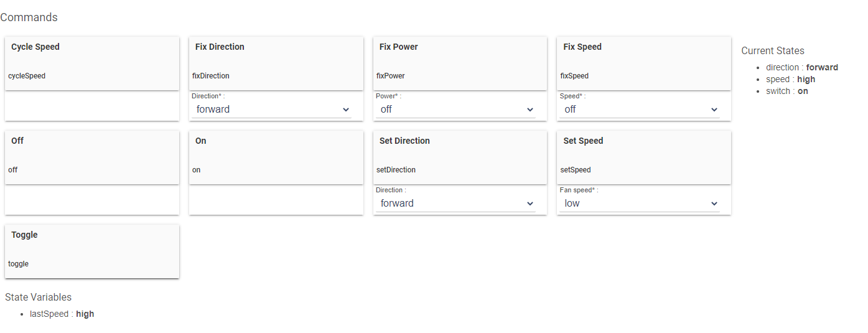The width and height of the screenshot is (868, 333).
Task: Click the Fix Direction command tile
Action: click(276, 63)
